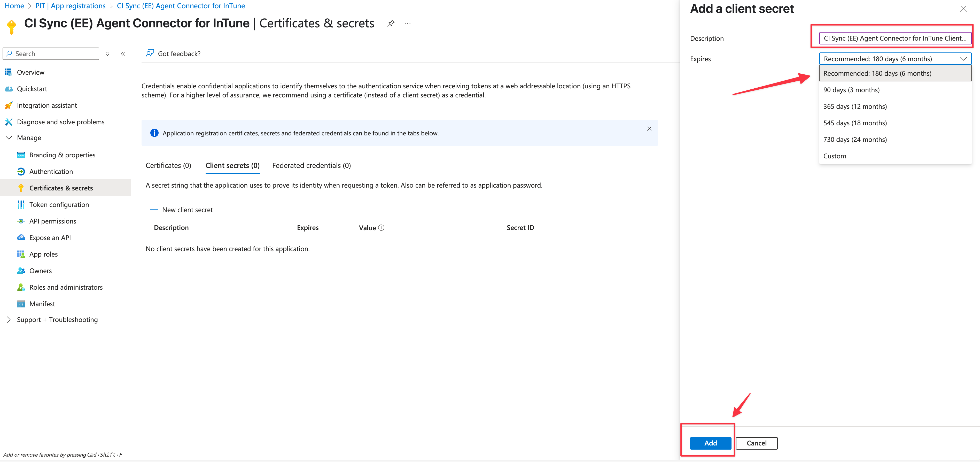
Task: Click the App roles icon
Action: [21, 254]
